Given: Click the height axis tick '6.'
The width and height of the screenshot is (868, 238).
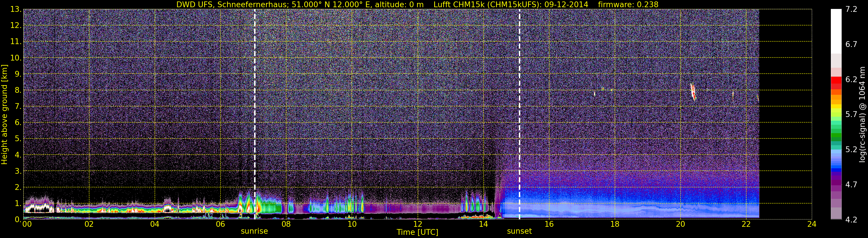Looking at the screenshot, I should pos(18,123).
